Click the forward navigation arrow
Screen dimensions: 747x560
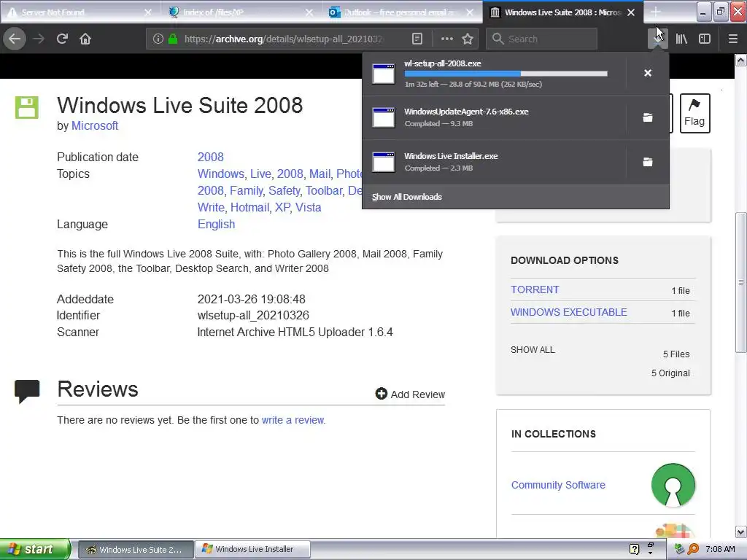coord(39,39)
